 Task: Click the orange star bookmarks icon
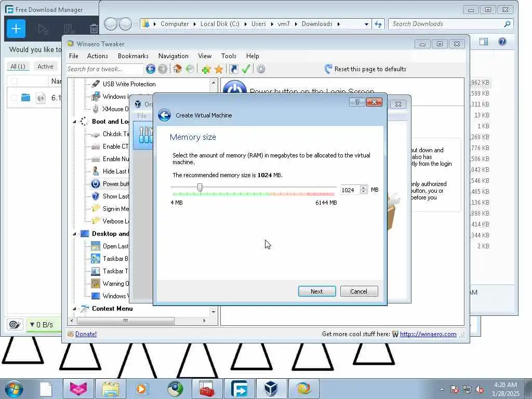[x=219, y=69]
